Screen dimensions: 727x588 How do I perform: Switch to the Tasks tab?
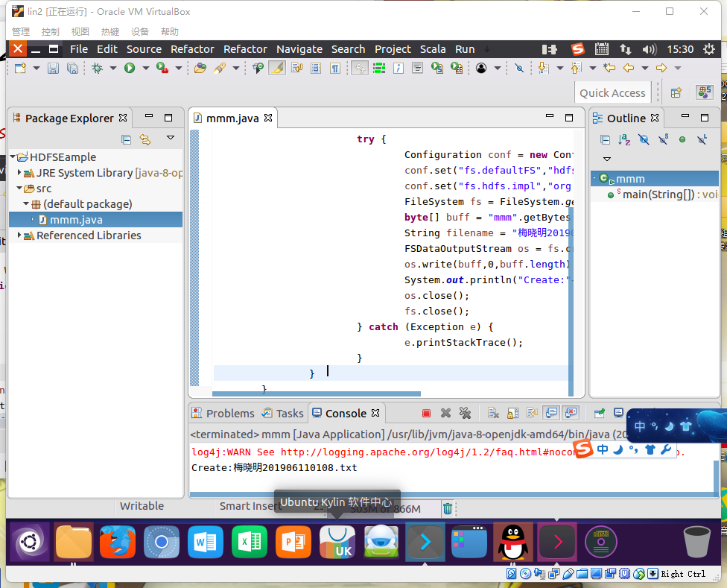282,413
